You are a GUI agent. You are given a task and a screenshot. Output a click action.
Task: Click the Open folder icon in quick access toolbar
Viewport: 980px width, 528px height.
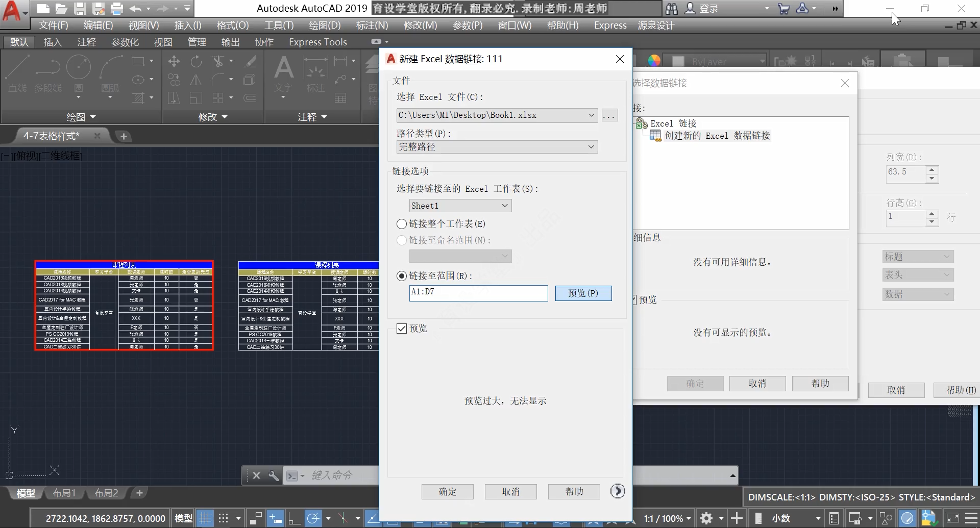61,8
